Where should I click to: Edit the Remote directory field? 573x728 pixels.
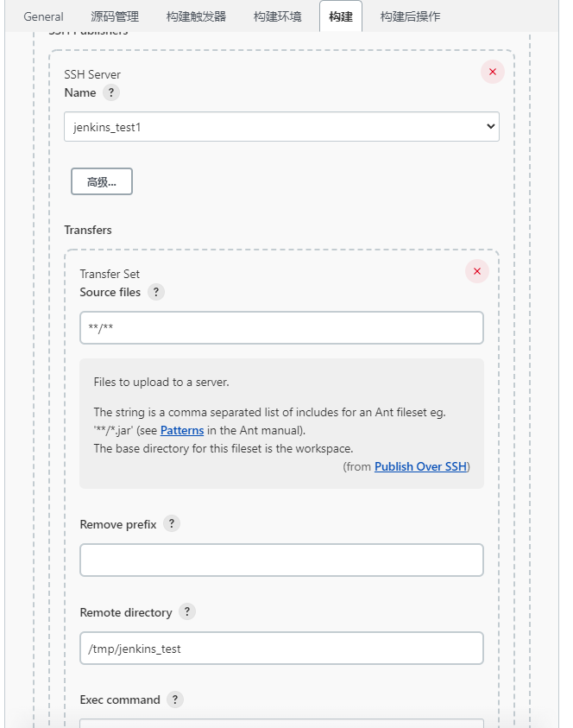pyautogui.click(x=281, y=649)
